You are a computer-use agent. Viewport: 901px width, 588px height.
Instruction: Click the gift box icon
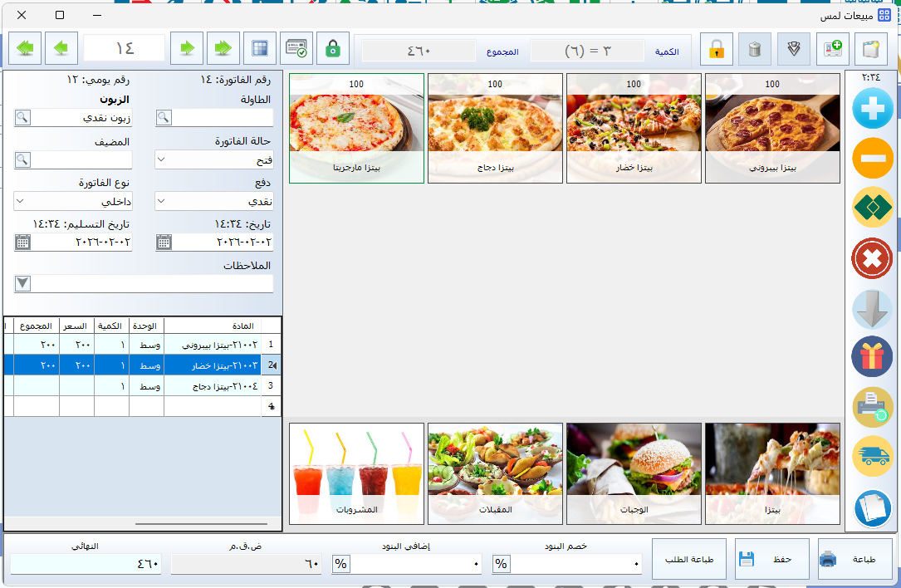pyautogui.click(x=872, y=357)
